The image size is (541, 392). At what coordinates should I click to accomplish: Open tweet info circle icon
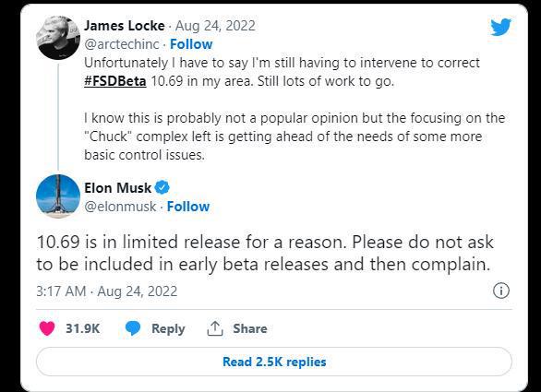(x=501, y=291)
